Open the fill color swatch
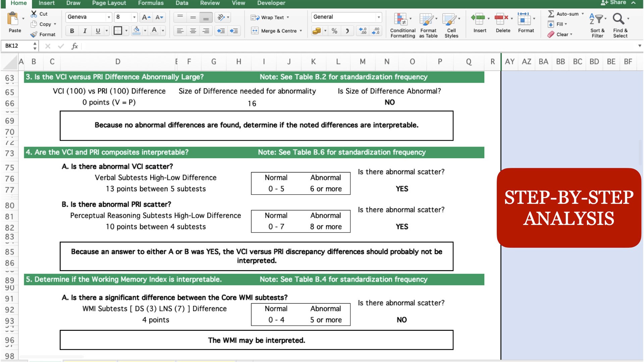Screen dimensions: 644x362 tap(136, 29)
